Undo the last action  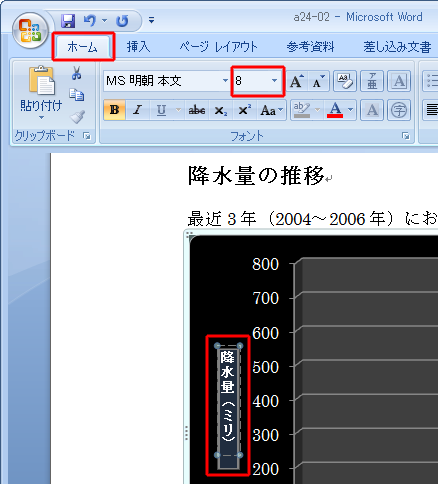click(89, 21)
